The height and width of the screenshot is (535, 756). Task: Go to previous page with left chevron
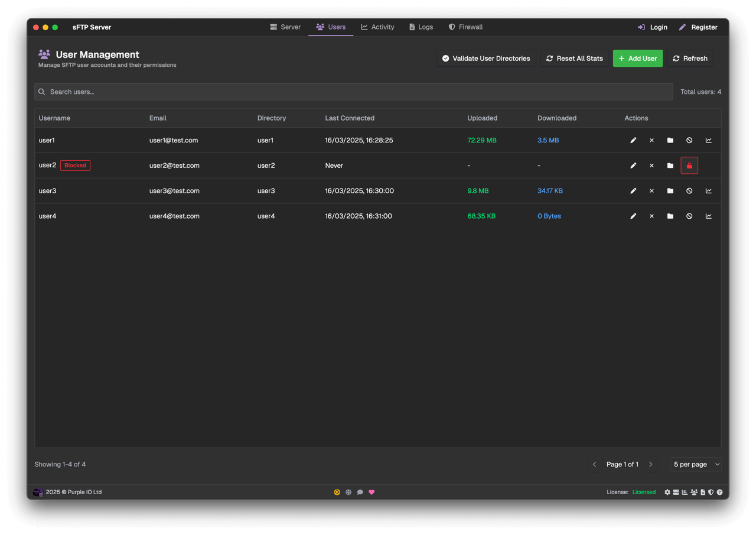[x=595, y=465]
